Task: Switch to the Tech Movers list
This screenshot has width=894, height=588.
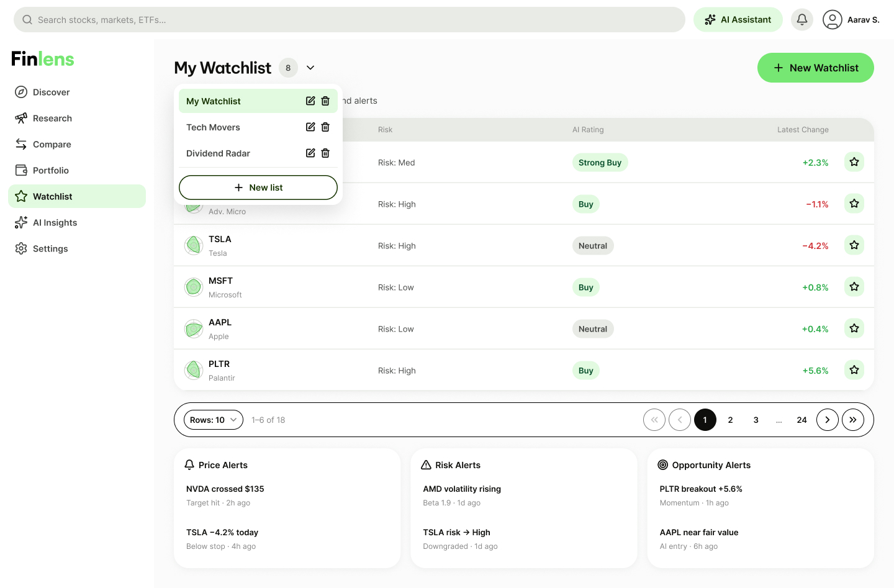Action: tap(258, 127)
